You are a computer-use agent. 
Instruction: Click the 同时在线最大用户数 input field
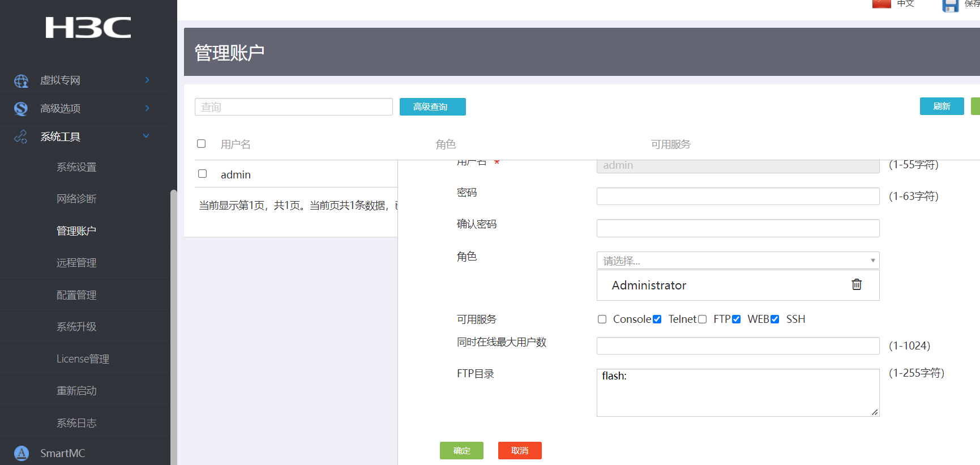(738, 345)
